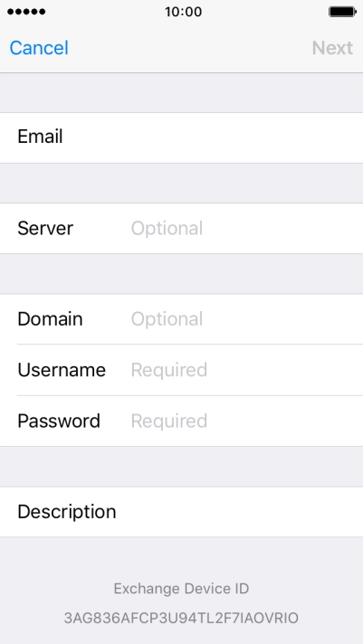
Task: Tap the Description input field
Action: pos(181,512)
